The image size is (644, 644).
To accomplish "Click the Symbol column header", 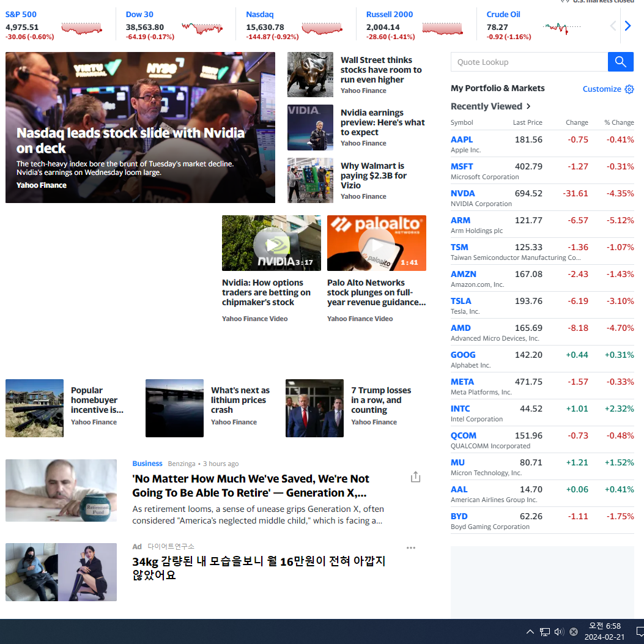I will [462, 122].
